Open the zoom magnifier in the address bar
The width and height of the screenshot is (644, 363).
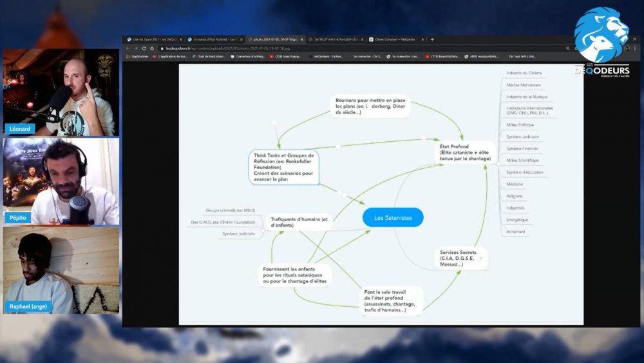coord(568,48)
